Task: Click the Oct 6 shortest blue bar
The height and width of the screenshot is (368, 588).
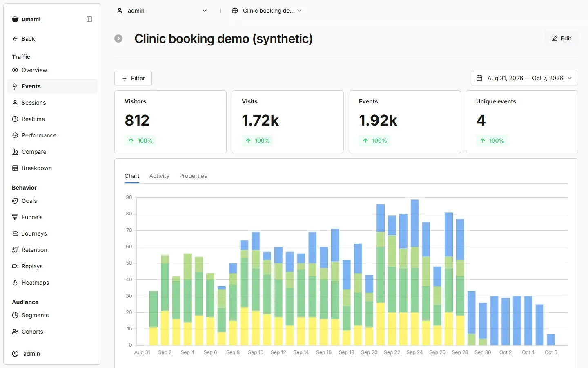Action: [x=551, y=339]
